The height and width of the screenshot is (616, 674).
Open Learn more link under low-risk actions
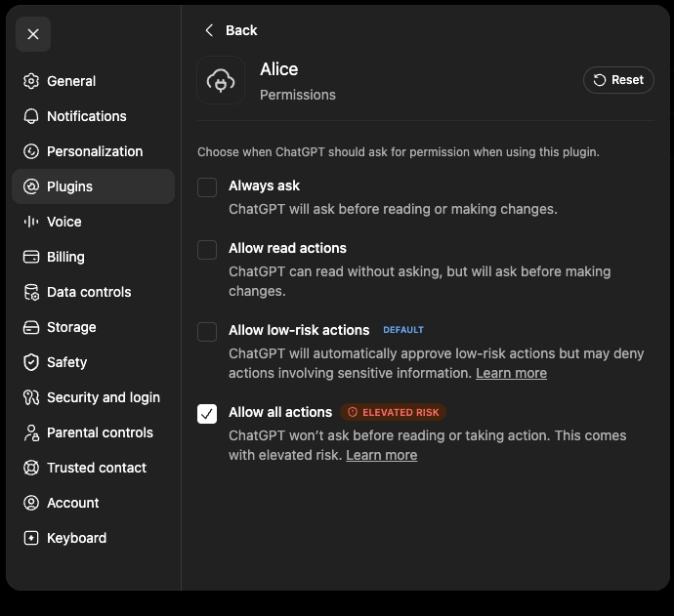511,373
